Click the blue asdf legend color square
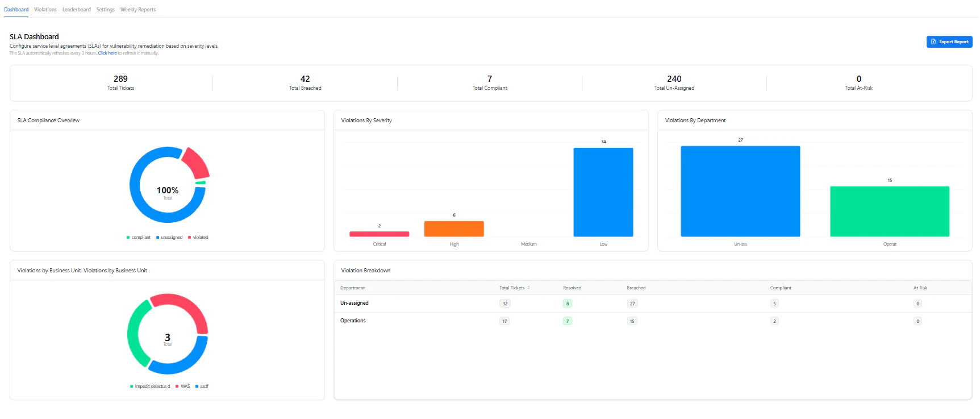This screenshot has height=419, width=980. tap(197, 387)
